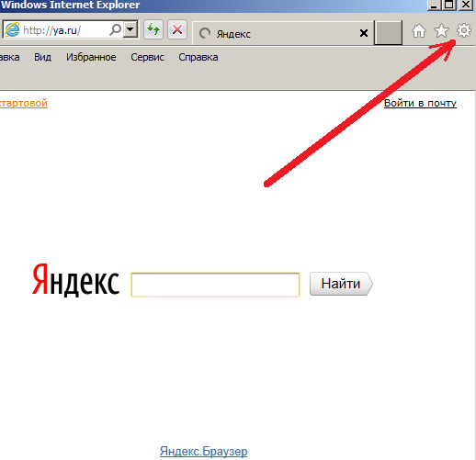Open the Избранное menu
This screenshot has height=460, width=476.
point(91,57)
